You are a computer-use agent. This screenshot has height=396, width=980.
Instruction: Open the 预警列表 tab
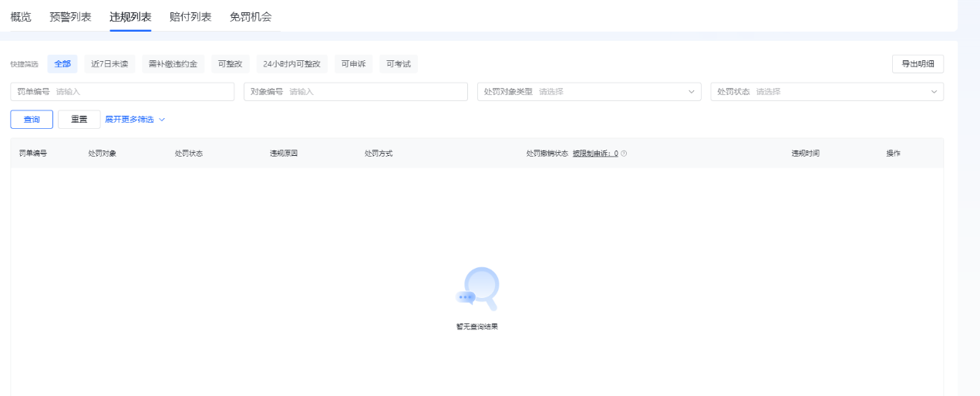[70, 16]
